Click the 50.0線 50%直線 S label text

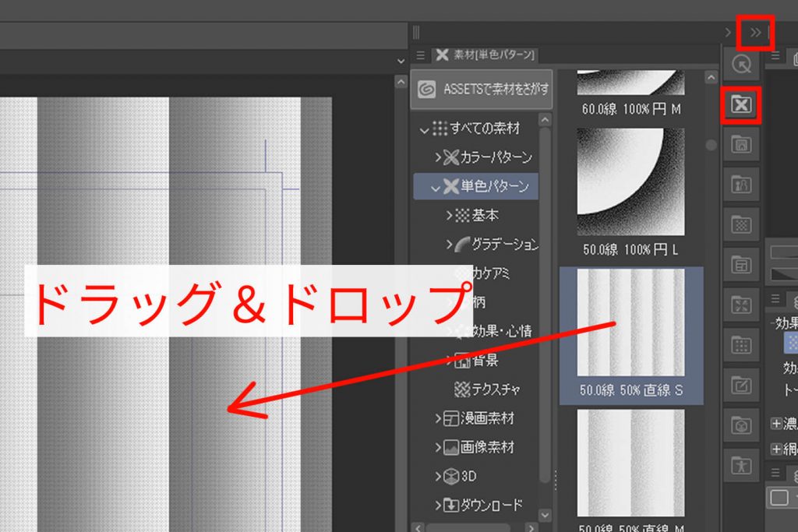point(630,390)
